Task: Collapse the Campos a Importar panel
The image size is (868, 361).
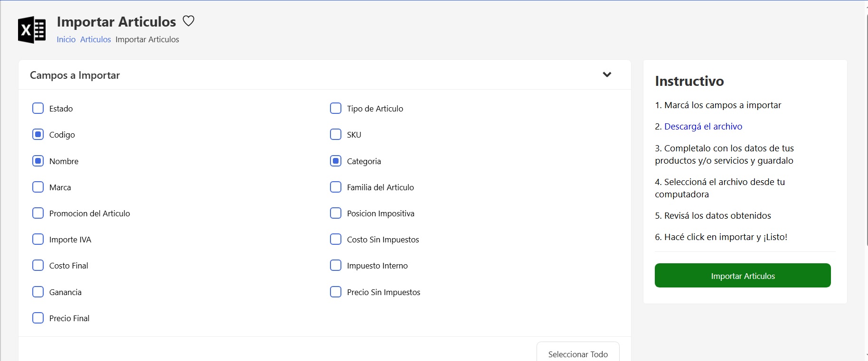Action: coord(606,74)
